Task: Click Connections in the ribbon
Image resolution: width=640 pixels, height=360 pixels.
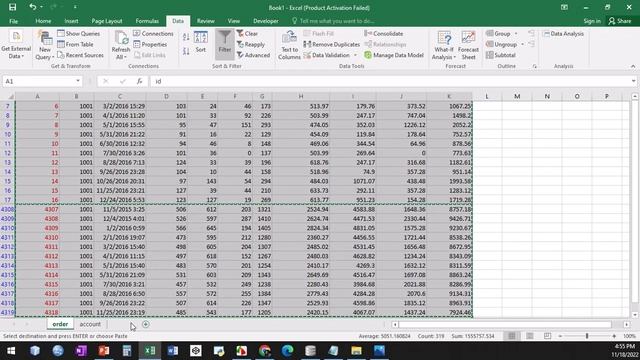Action: 153,33
